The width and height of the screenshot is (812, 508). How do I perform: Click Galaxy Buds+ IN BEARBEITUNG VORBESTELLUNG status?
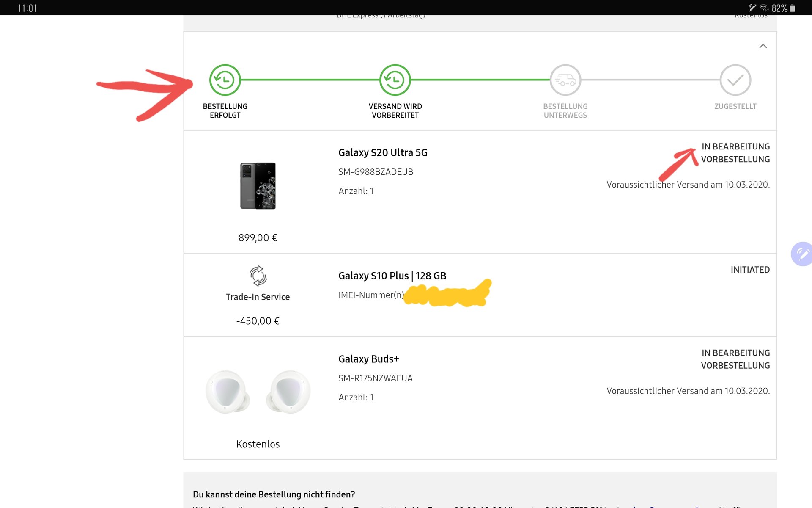coord(735,359)
